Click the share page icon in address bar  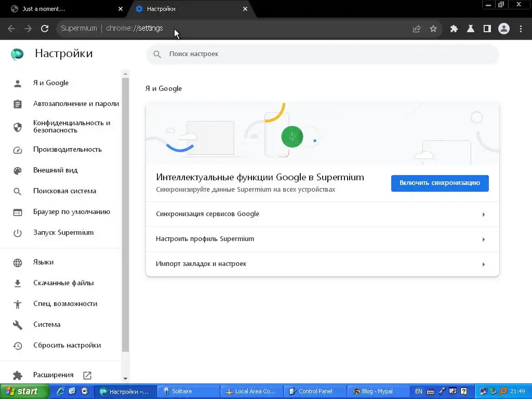pos(416,29)
